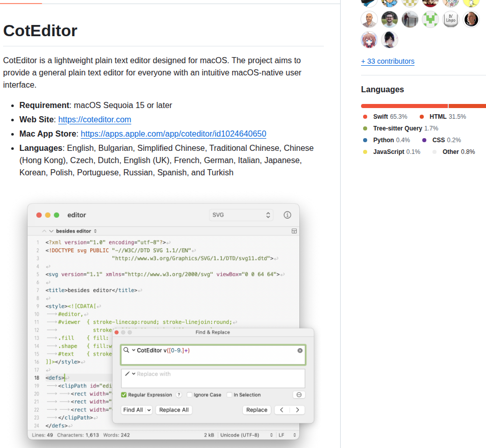Find previous match with left arrow
This screenshot has height=448, width=486.
[x=282, y=410]
